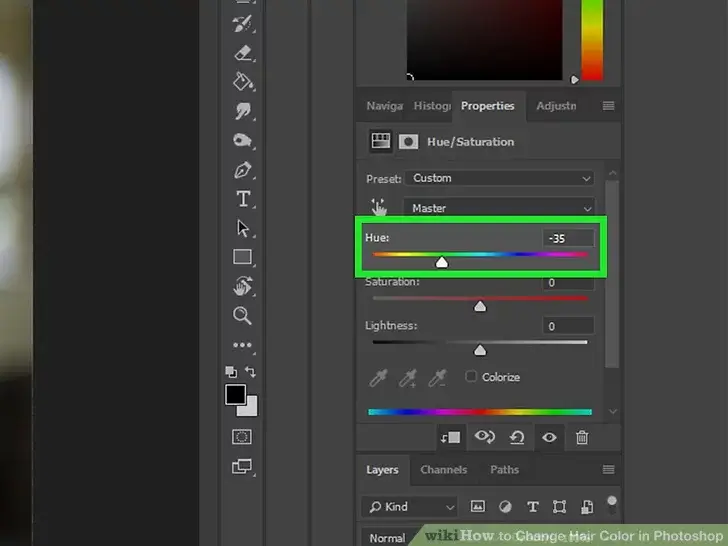
Task: Select the Paint Bucket tool
Action: [x=242, y=82]
